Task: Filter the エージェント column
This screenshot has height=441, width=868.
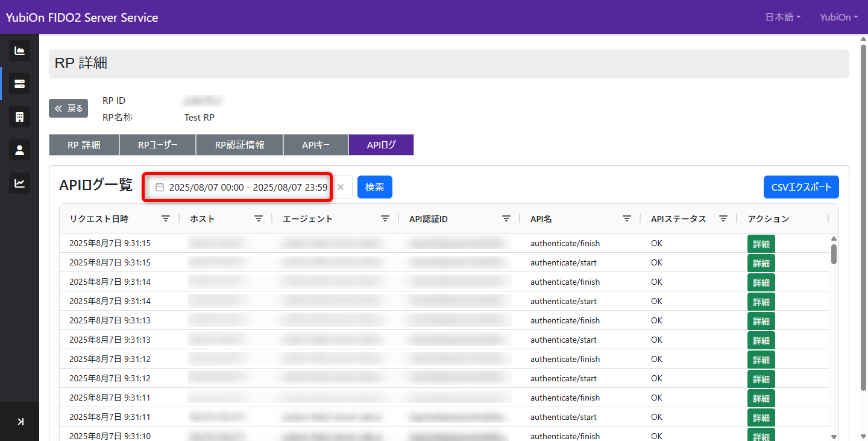Action: click(x=385, y=219)
